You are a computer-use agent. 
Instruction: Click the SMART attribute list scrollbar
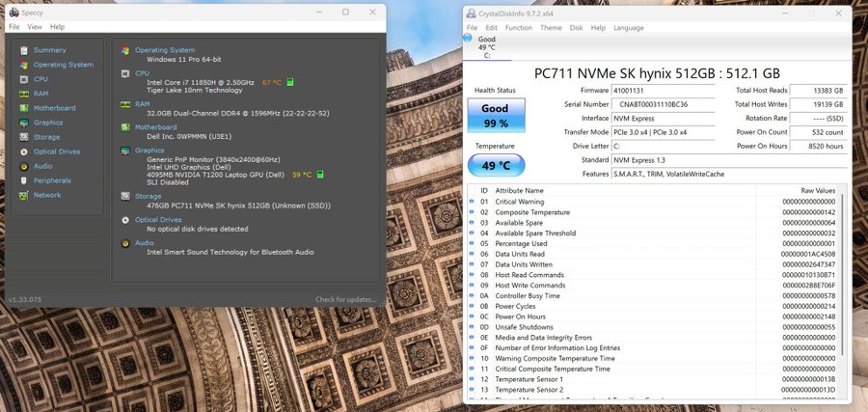[x=844, y=289]
